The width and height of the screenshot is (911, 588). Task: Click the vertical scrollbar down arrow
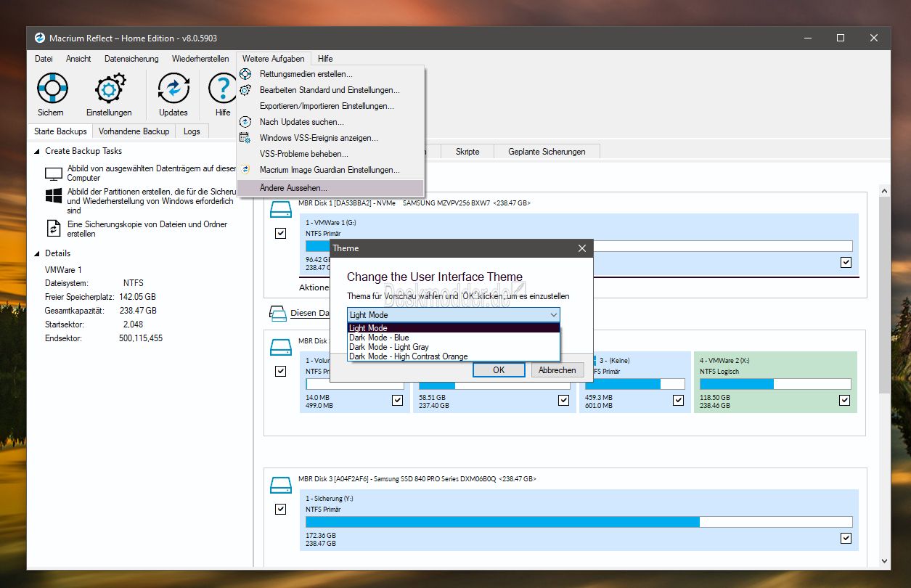point(885,561)
